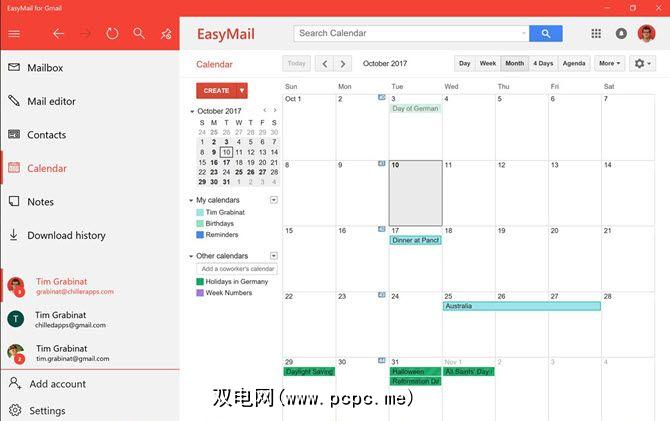This screenshot has width=670, height=421.
Task: Click the Notes sidebar icon
Action: pyautogui.click(x=14, y=201)
